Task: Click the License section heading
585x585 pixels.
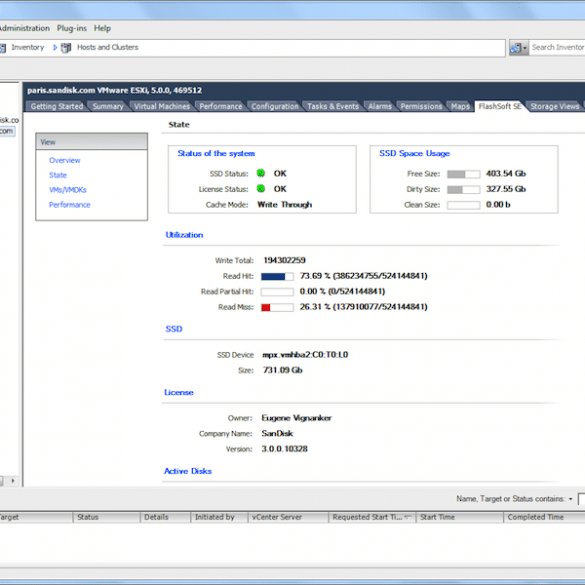Action: 179,392
